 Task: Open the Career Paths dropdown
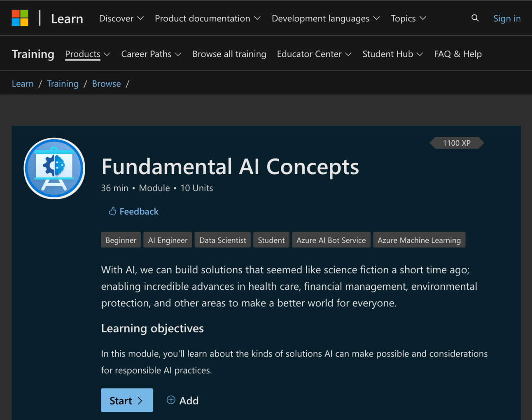[151, 54]
